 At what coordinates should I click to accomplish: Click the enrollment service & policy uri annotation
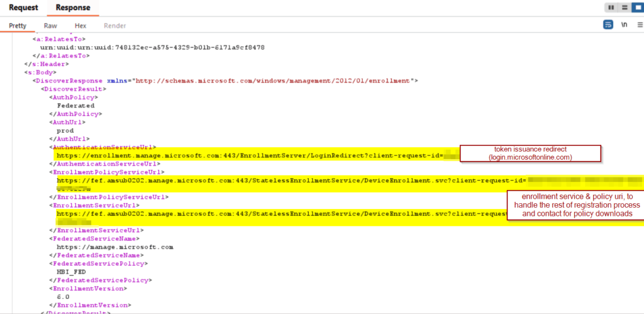tap(575, 205)
